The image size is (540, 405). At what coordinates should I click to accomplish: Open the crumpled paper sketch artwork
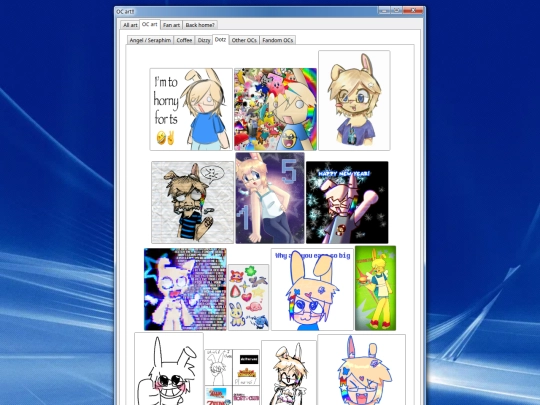(193, 202)
